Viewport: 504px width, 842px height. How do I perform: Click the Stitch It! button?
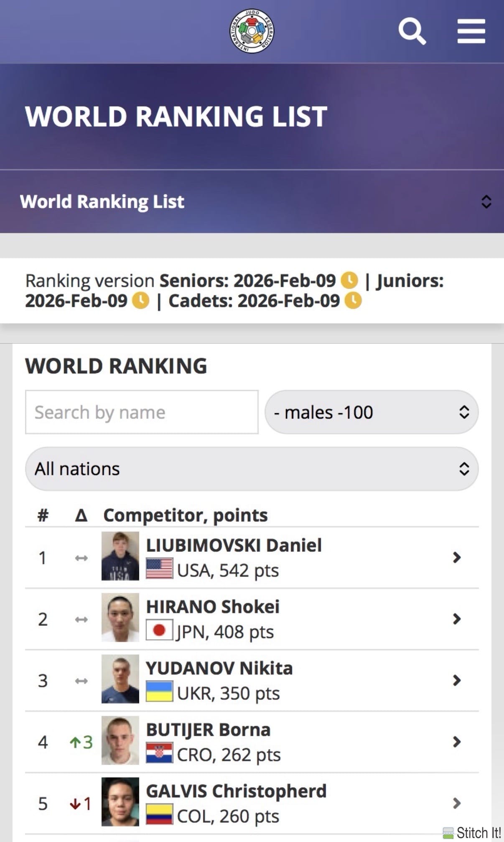(472, 832)
